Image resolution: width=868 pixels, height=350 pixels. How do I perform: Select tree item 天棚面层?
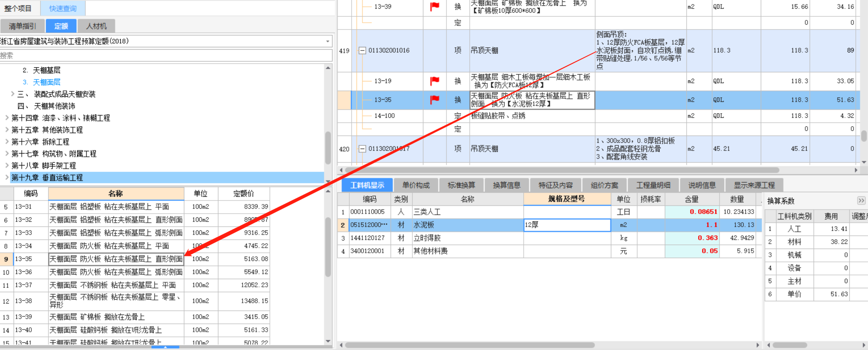coord(46,82)
